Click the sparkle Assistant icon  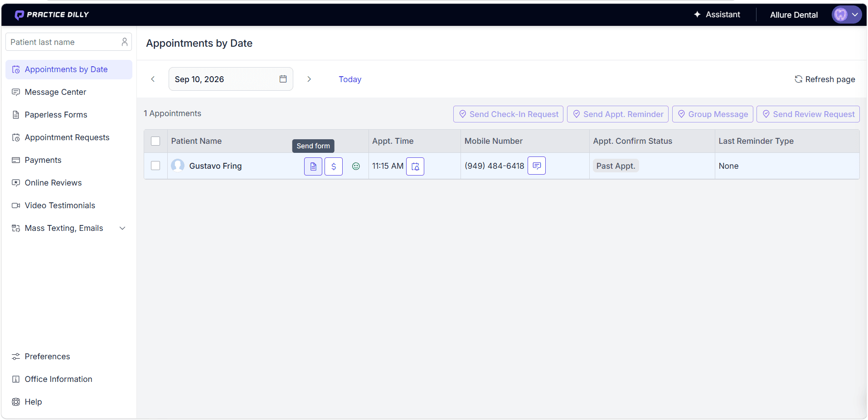point(697,15)
